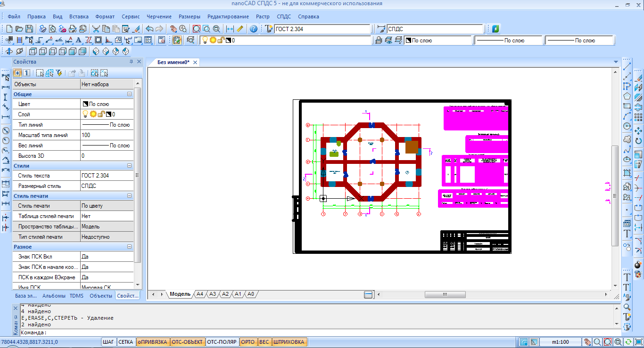Open the Альбомы panel tab
Image resolution: width=644 pixels, height=348 pixels.
pyautogui.click(x=54, y=296)
